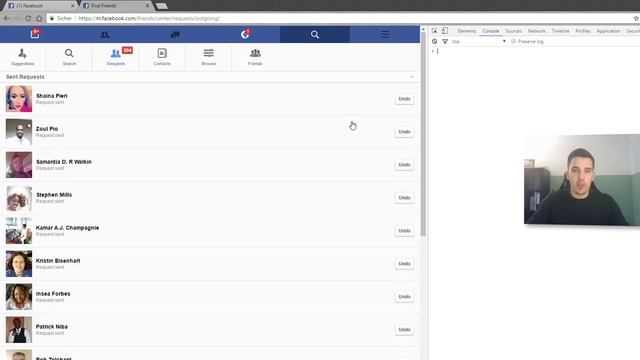Select the Requests tab
Screen dimensions: 640x360
[x=116, y=57]
